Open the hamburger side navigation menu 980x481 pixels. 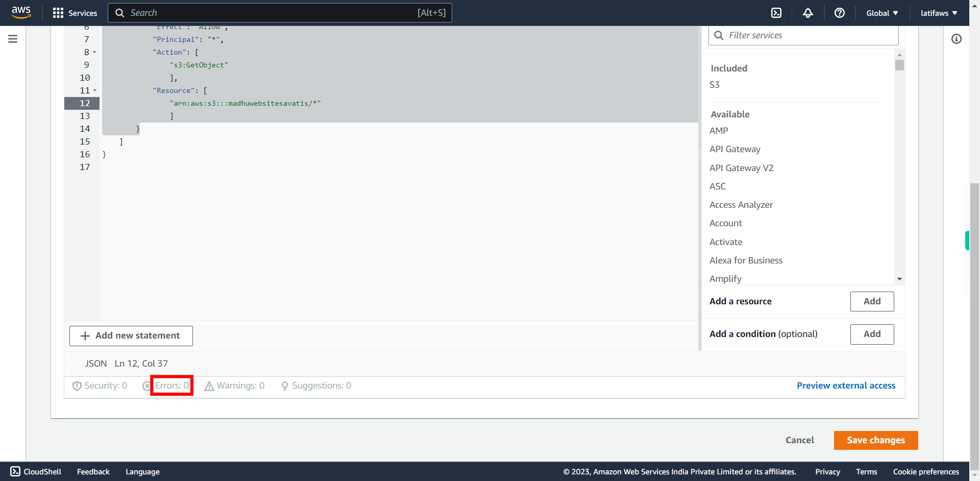tap(13, 39)
